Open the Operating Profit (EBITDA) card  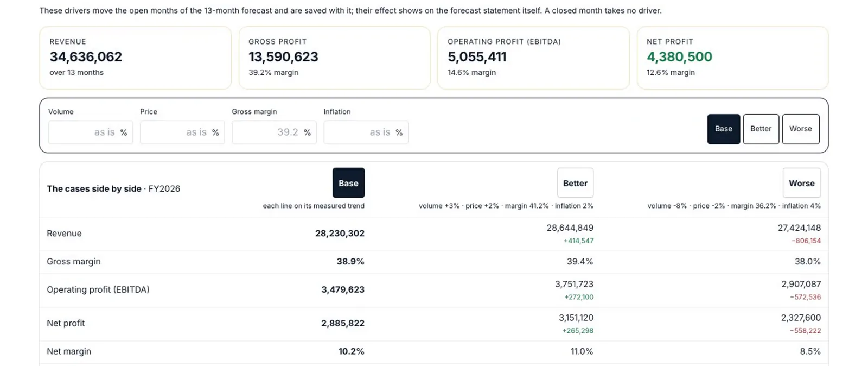coord(533,58)
